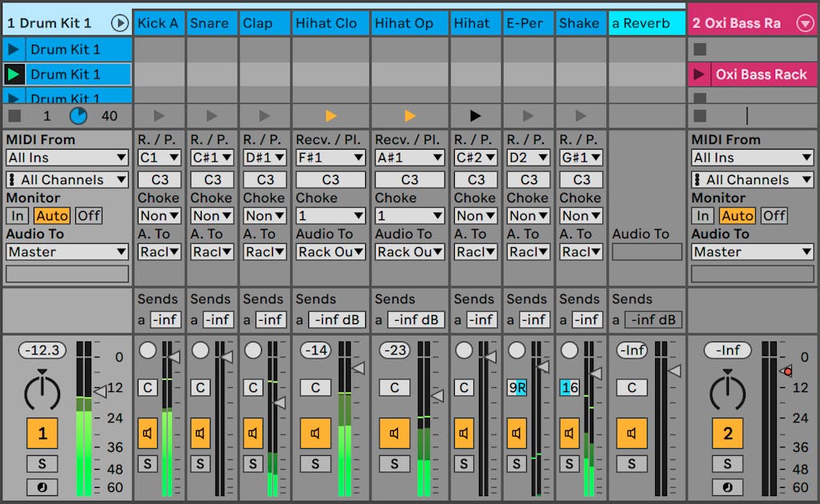820x504 pixels.
Task: Mute the E-Per chain with its speaker icon
Action: [517, 434]
